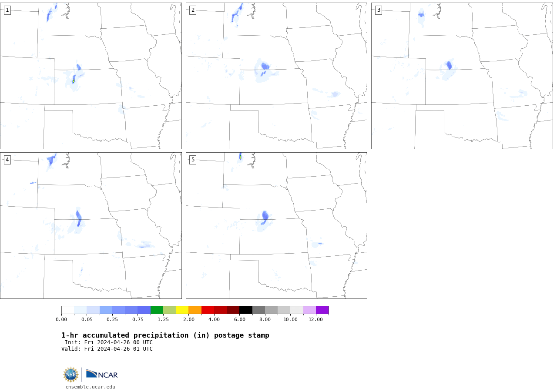Click the NCAR logo
The height and width of the screenshot is (392, 557).
click(102, 374)
